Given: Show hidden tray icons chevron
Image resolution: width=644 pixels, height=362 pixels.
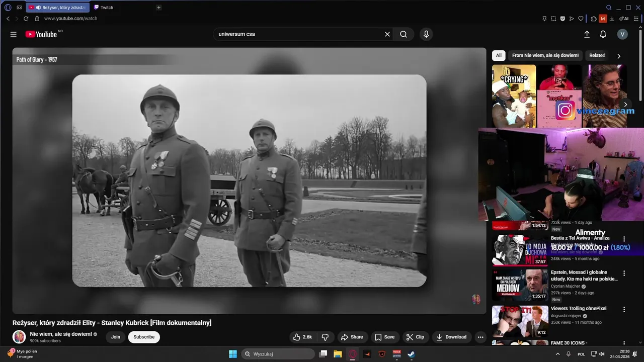Looking at the screenshot, I should click(x=557, y=354).
